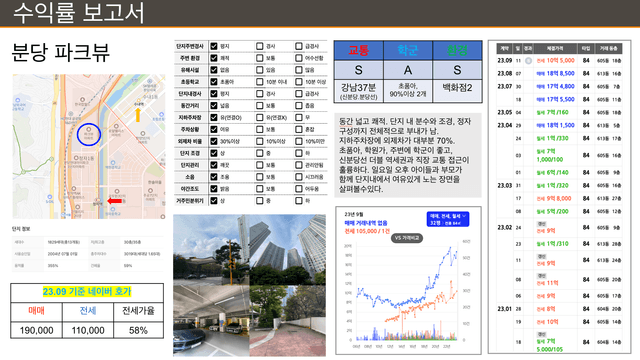Check the 10%미만 option for 외제차 비율

pyautogui.click(x=299, y=141)
